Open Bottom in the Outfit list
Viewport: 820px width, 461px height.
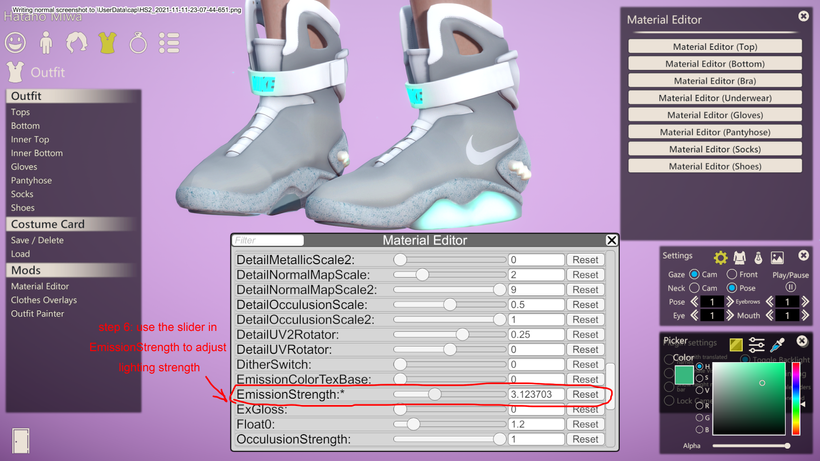pos(25,125)
